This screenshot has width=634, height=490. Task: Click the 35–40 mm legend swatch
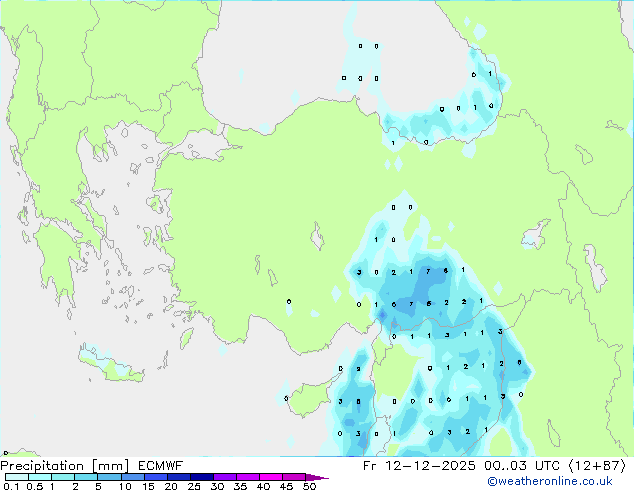[x=247, y=477]
